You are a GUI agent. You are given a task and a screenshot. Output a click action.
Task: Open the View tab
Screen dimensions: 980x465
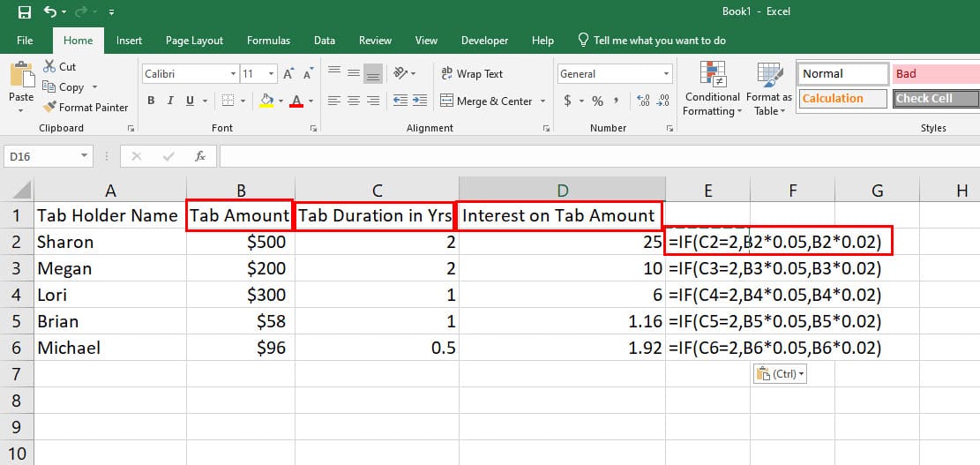426,41
